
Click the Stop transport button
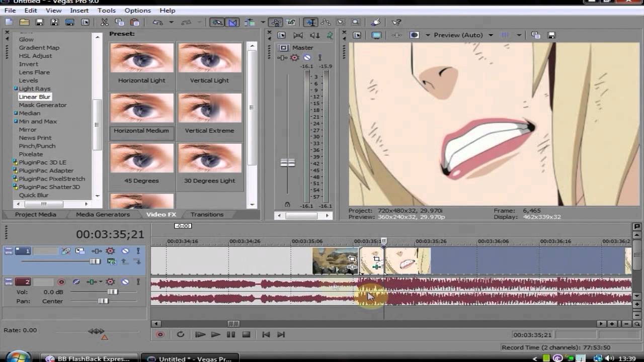246,334
